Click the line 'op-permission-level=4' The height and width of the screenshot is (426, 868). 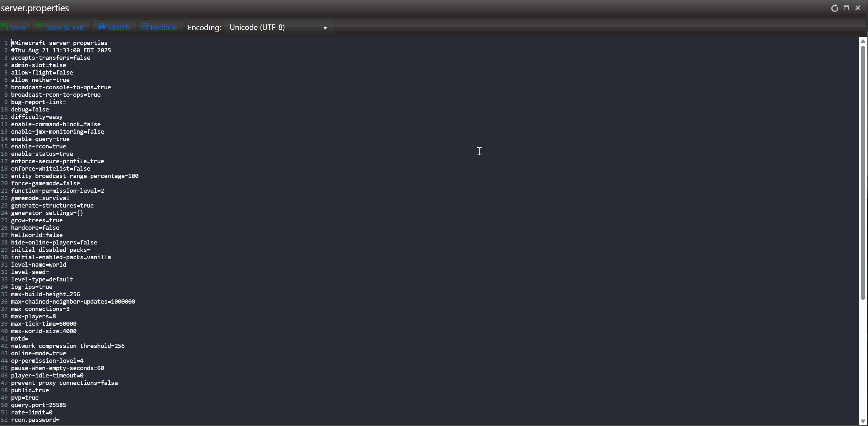click(x=47, y=361)
